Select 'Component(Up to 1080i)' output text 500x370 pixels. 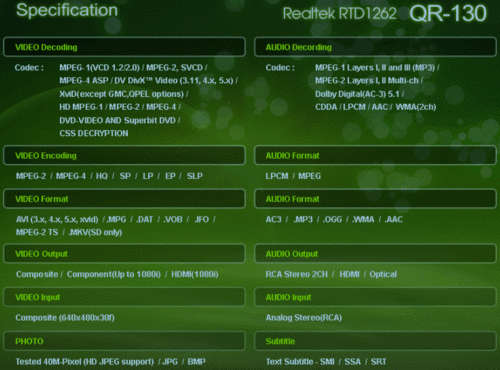click(x=114, y=275)
